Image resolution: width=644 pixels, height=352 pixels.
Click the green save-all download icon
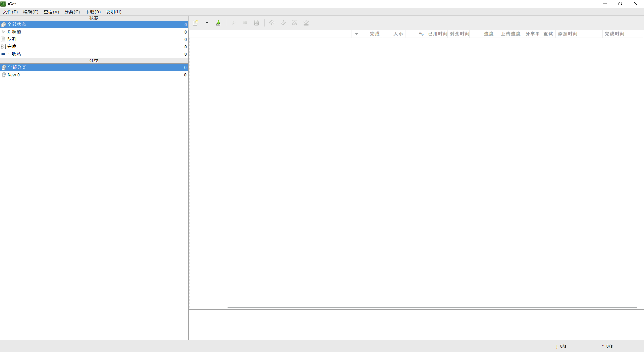click(218, 23)
